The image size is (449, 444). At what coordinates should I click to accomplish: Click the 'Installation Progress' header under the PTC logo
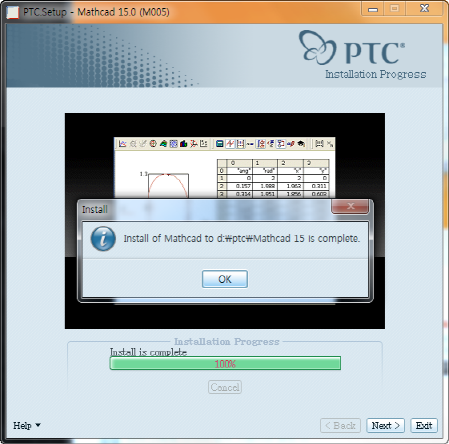pyautogui.click(x=376, y=74)
